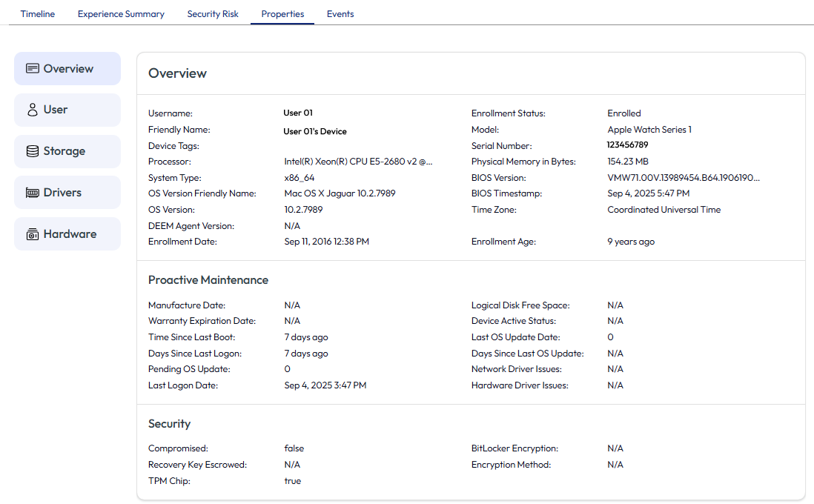Click system type value x86_64

tap(300, 178)
